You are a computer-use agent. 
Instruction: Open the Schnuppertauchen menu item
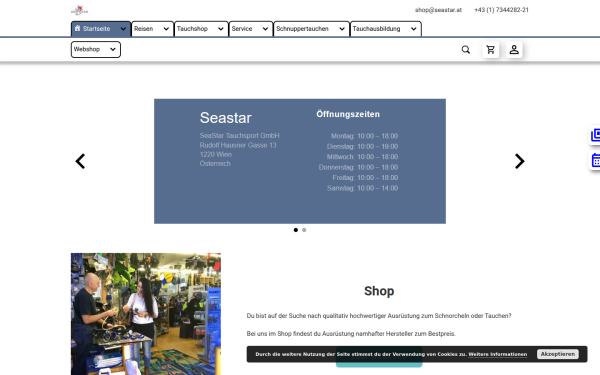pyautogui.click(x=311, y=29)
